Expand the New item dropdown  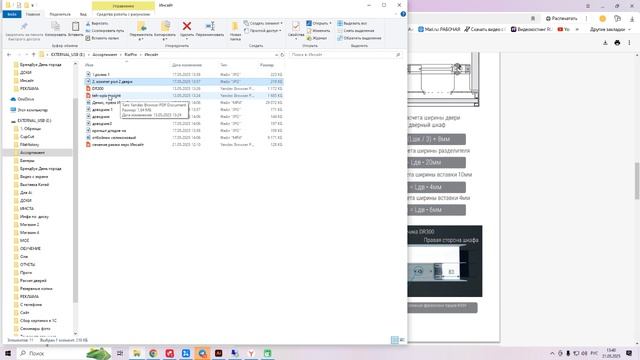tap(263, 23)
